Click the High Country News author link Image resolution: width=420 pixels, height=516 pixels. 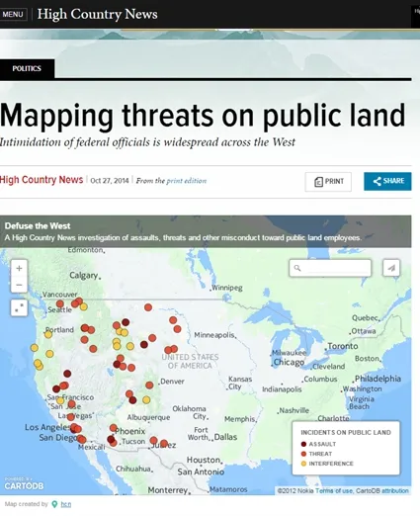pyautogui.click(x=42, y=180)
